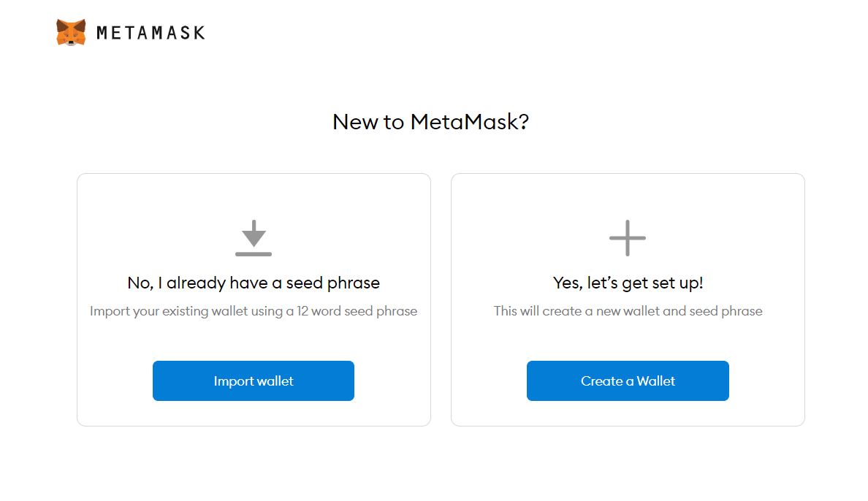Click the fox face in the header logo
This screenshot has width=868, height=501.
(x=69, y=31)
